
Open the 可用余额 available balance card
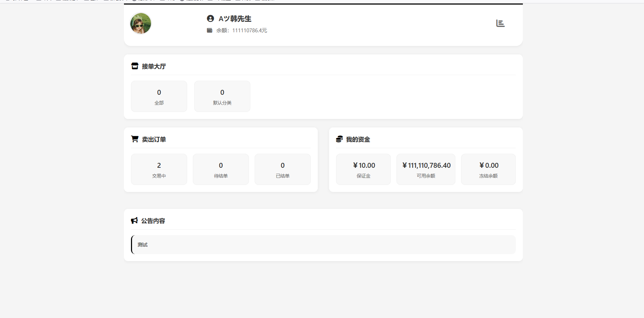coord(426,170)
